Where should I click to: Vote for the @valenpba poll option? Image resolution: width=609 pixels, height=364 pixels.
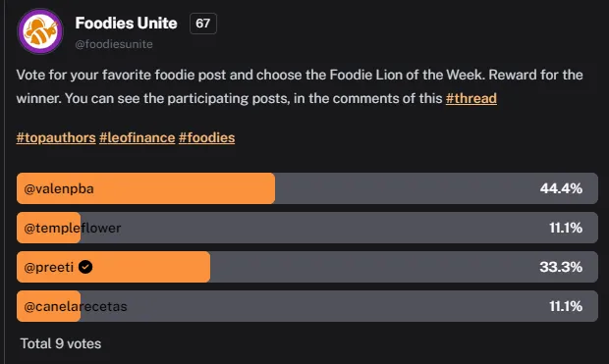pos(307,188)
